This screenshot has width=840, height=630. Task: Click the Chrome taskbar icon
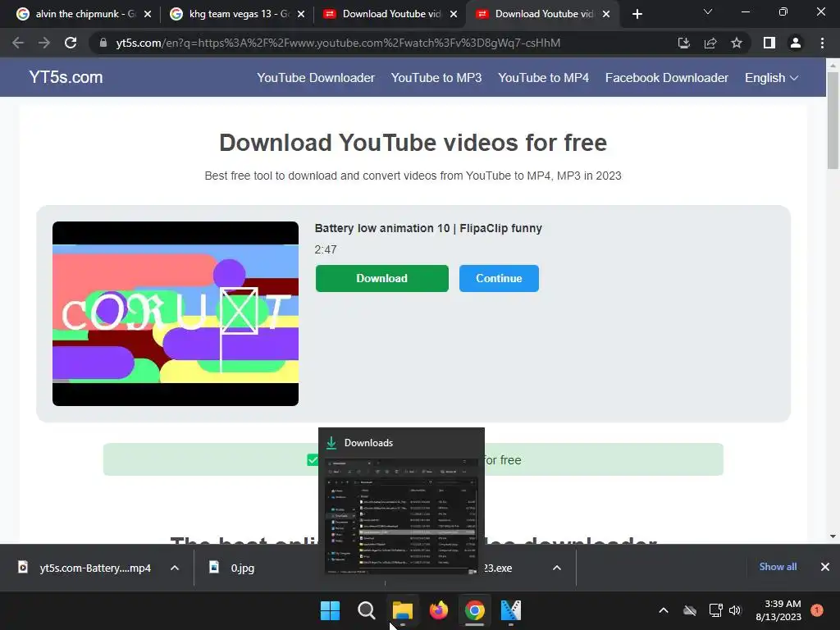(x=475, y=610)
